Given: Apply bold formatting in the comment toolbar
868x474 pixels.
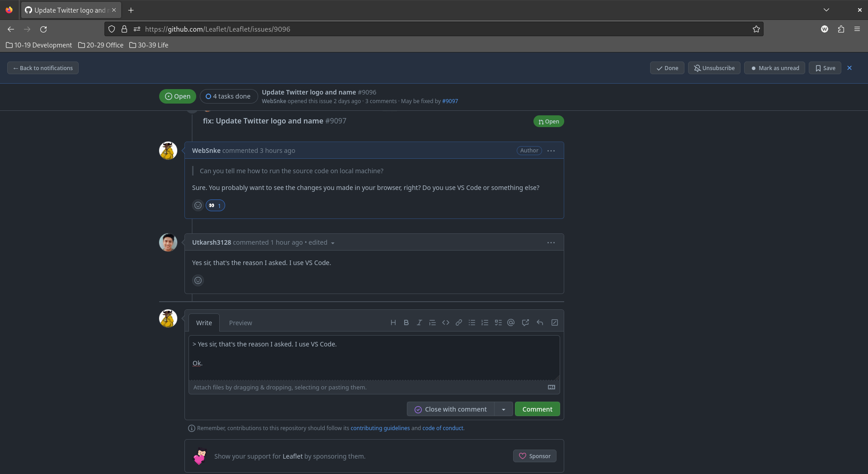Looking at the screenshot, I should point(406,322).
